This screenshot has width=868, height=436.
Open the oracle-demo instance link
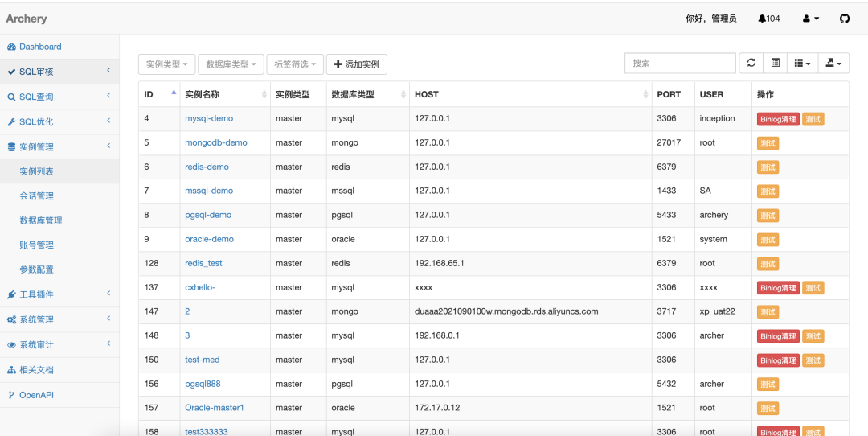click(209, 240)
